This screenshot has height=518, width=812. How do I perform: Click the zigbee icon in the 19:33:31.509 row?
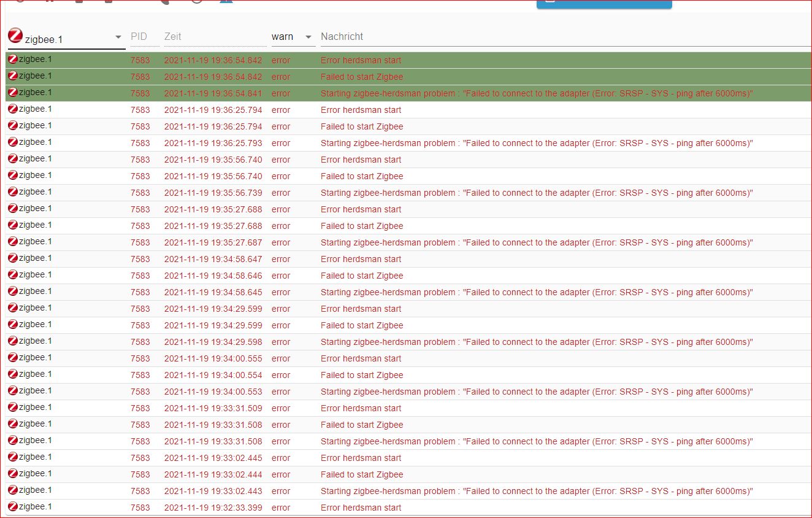[13, 407]
